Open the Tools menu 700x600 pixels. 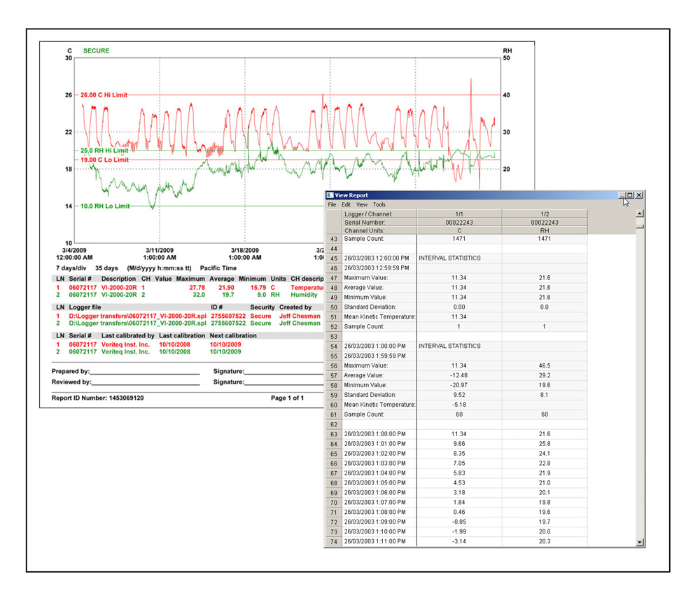coord(379,205)
